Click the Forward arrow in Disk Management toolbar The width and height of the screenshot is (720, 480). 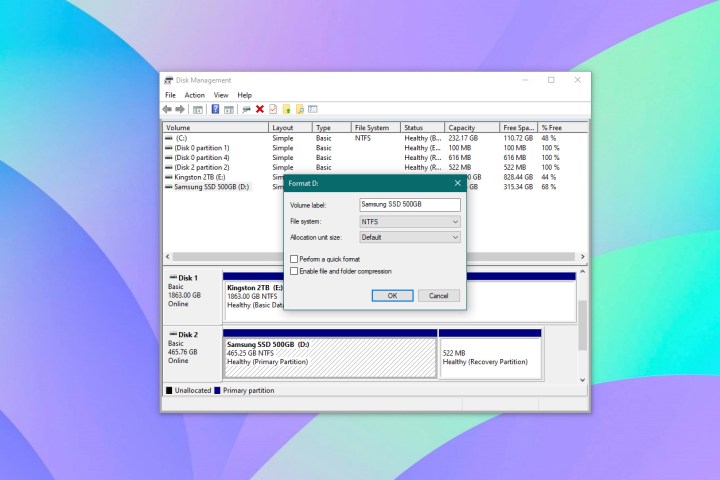(x=180, y=109)
